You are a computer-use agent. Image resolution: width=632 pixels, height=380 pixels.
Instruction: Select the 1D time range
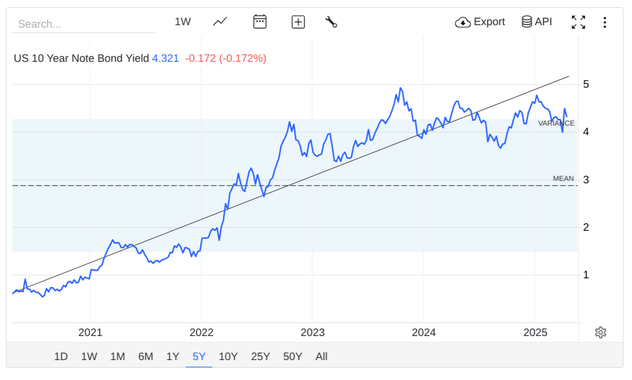tap(61, 357)
